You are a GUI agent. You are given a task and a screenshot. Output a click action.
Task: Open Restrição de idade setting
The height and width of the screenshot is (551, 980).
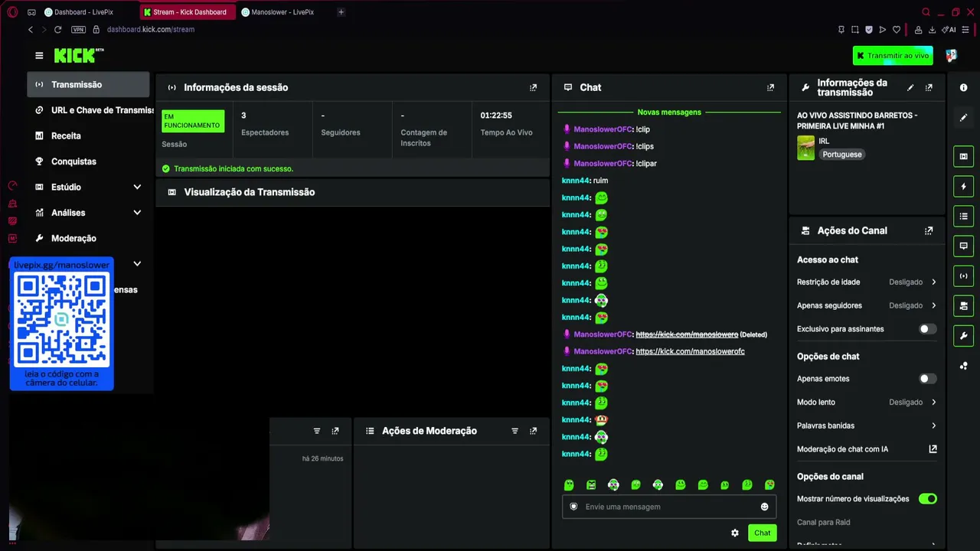click(866, 282)
